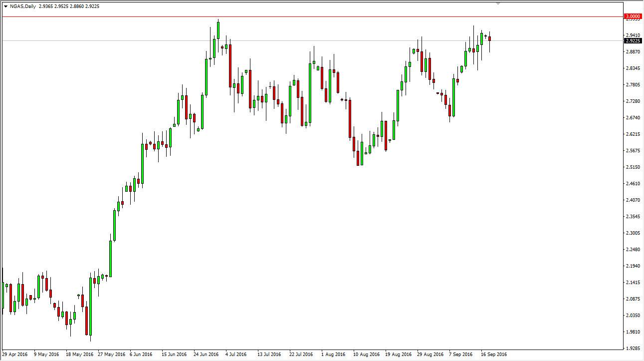The image size is (644, 361).
Task: Click the 2.9410 price axis label
Action: click(x=633, y=35)
